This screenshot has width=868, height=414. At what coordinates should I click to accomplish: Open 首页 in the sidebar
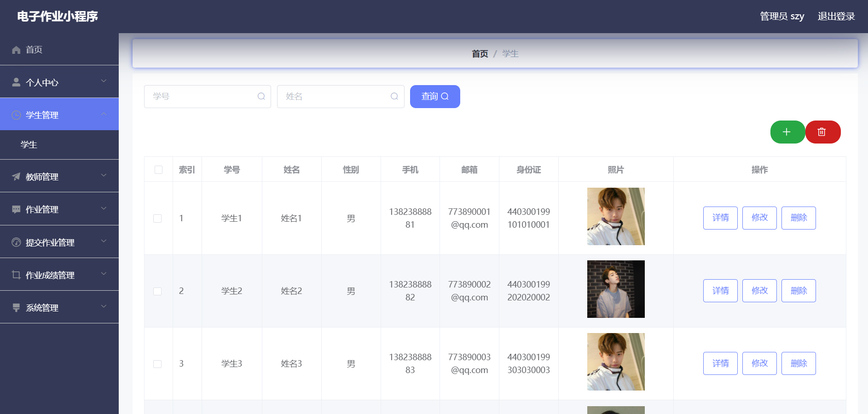click(x=59, y=49)
